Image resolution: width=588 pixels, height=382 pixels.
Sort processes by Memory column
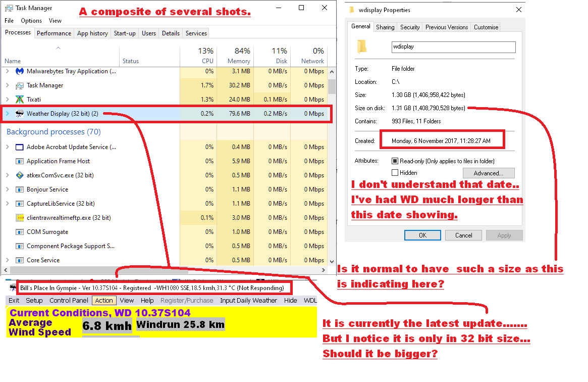pyautogui.click(x=235, y=56)
